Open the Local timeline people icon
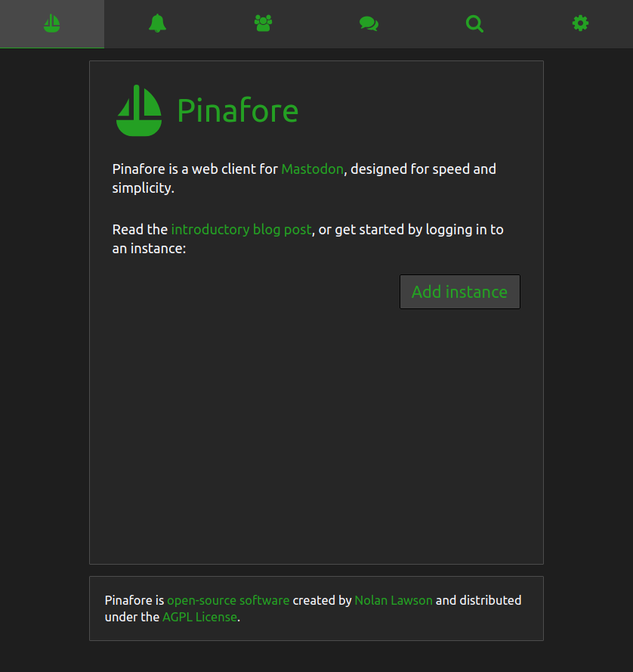Image resolution: width=633 pixels, height=672 pixels. pyautogui.click(x=264, y=23)
